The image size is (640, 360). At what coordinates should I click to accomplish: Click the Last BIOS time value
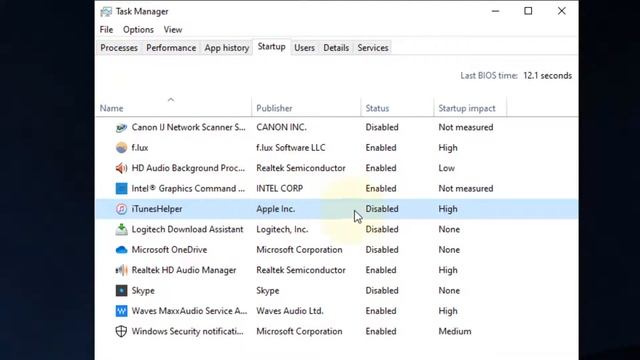point(547,76)
